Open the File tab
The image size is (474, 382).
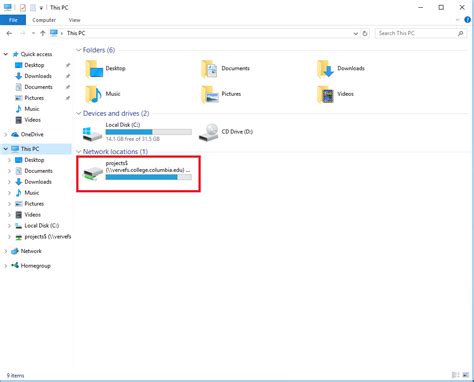(x=13, y=20)
